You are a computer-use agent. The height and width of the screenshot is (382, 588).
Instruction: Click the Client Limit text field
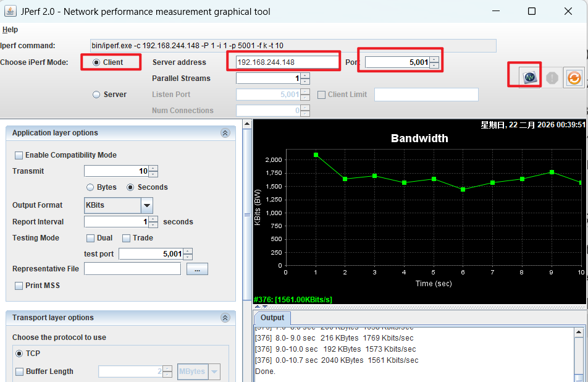[426, 95]
